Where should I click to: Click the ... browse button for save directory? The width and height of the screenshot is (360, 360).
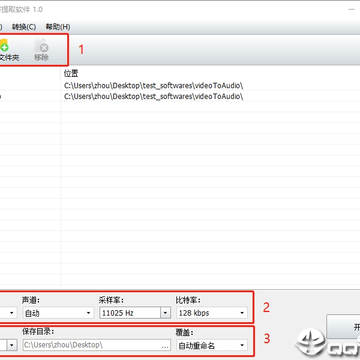click(x=165, y=346)
